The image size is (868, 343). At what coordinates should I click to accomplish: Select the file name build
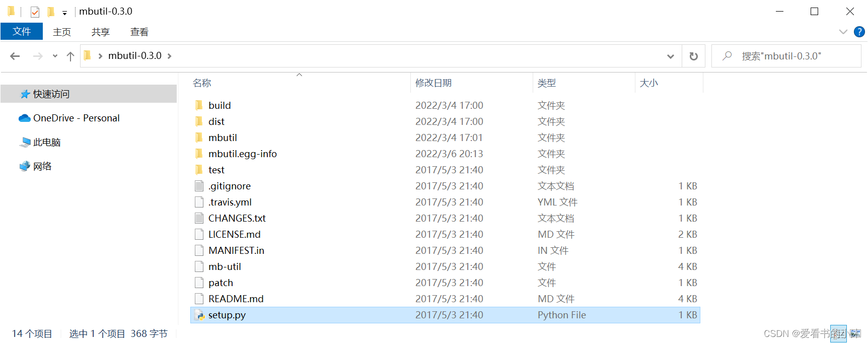pos(220,105)
